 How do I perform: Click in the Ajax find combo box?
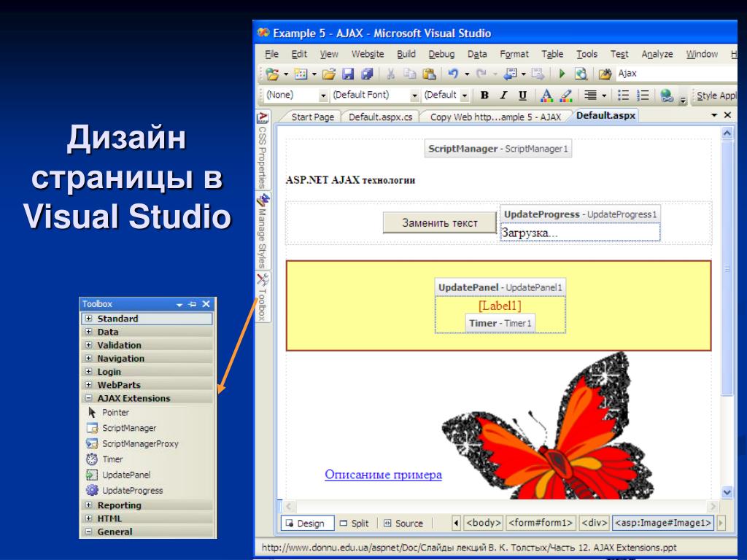click(676, 74)
